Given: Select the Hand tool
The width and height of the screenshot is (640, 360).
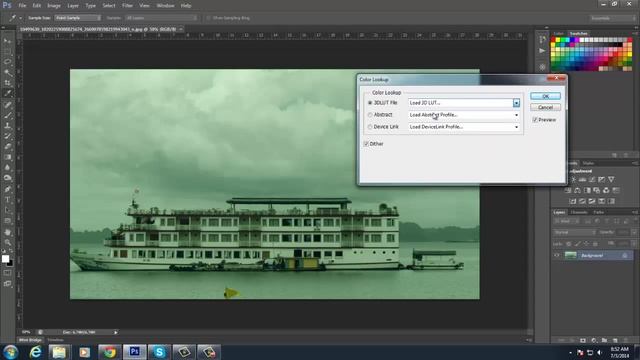Looking at the screenshot, I should [x=7, y=232].
